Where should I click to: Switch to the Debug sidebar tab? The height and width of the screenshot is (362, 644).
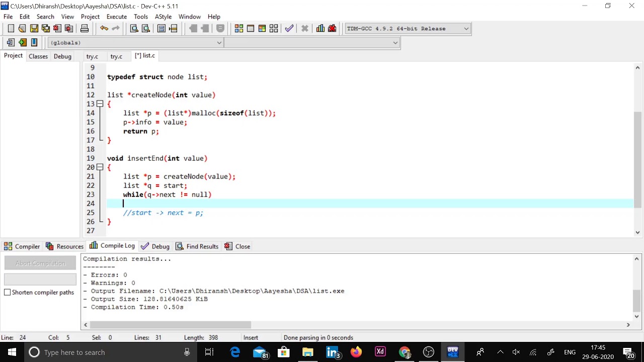click(62, 56)
